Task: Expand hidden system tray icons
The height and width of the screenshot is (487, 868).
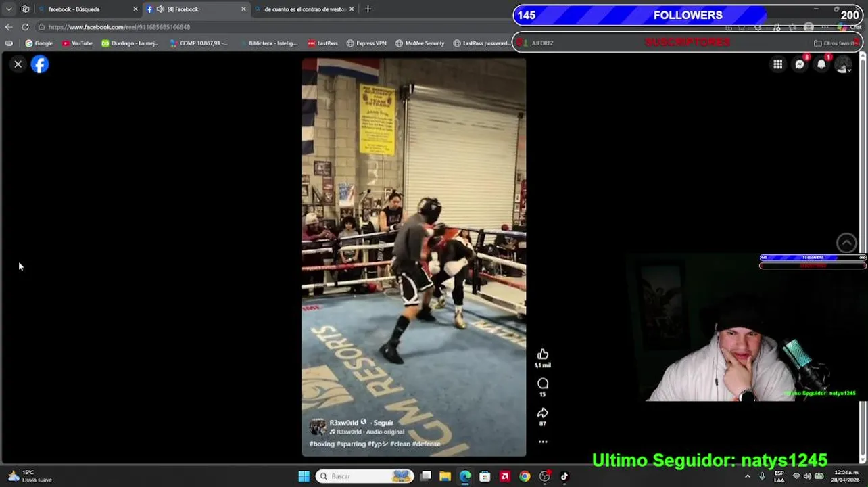Action: pyautogui.click(x=748, y=476)
